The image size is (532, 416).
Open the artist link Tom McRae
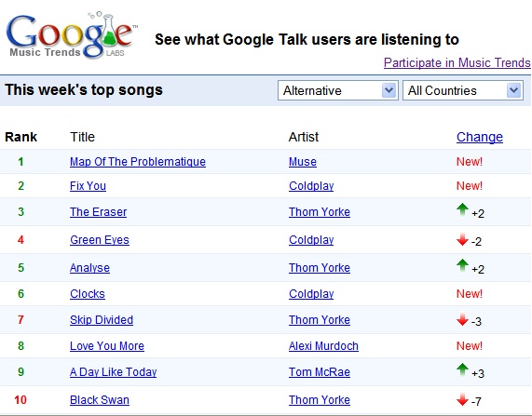point(320,372)
